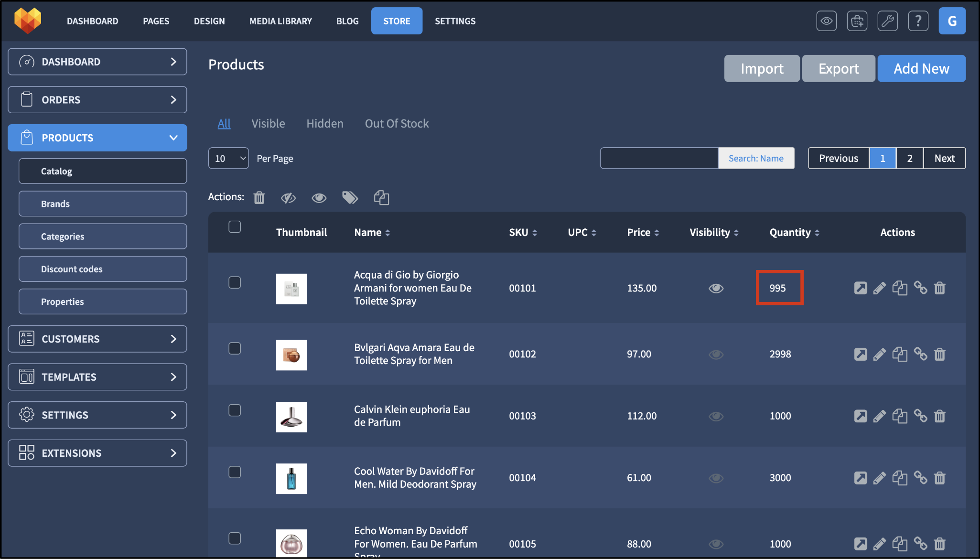Toggle visibility eye for Bvlgari Aqva Amara
980x559 pixels.
click(715, 354)
